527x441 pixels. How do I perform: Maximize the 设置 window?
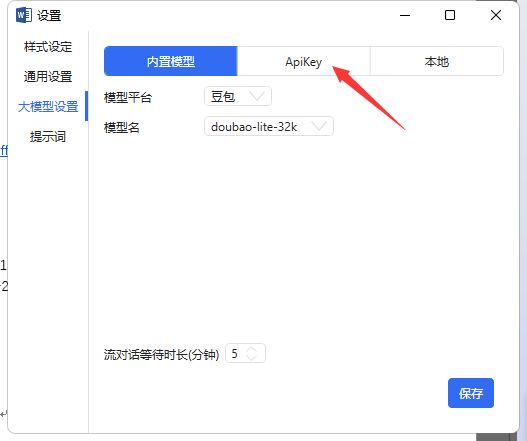click(x=450, y=15)
